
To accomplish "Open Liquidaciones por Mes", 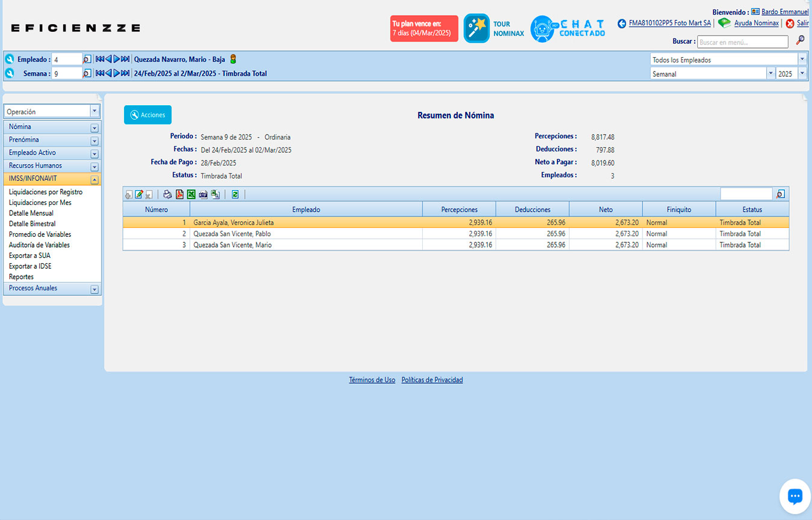I will (40, 203).
